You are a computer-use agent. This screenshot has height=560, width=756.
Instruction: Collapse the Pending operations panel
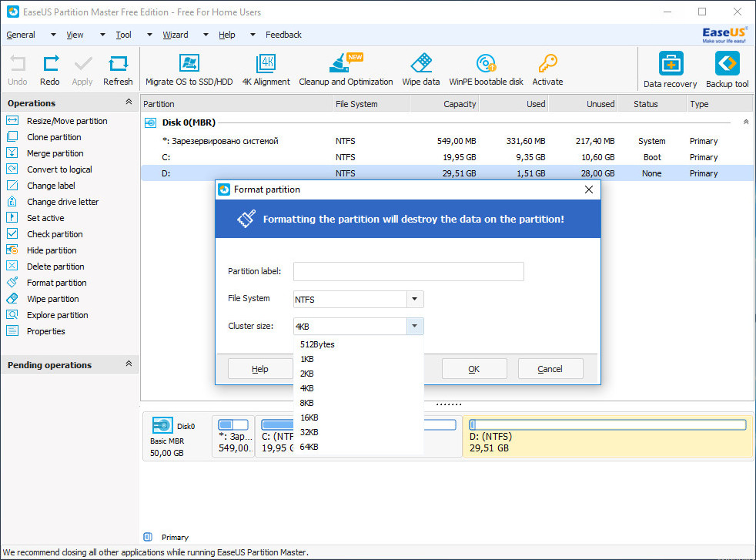[129, 364]
